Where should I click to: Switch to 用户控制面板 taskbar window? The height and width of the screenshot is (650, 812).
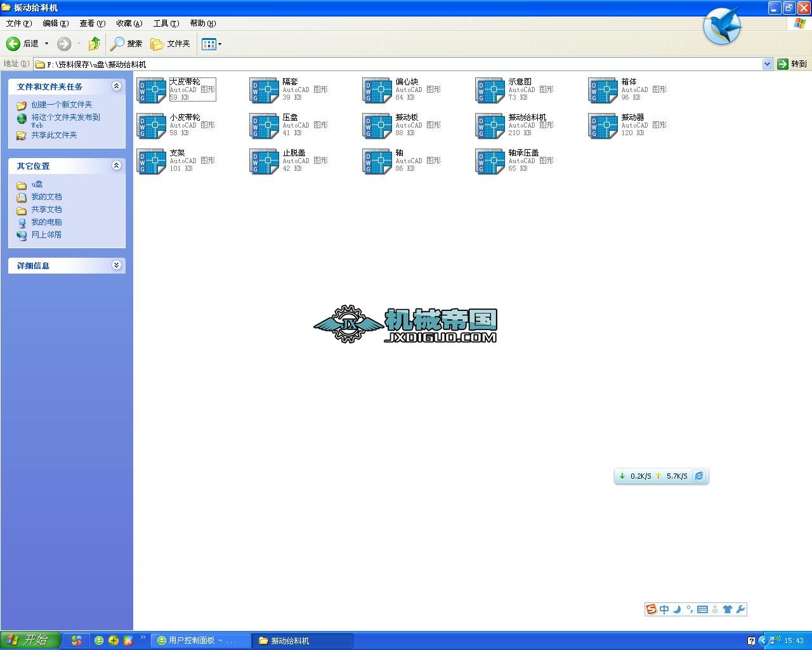(202, 640)
